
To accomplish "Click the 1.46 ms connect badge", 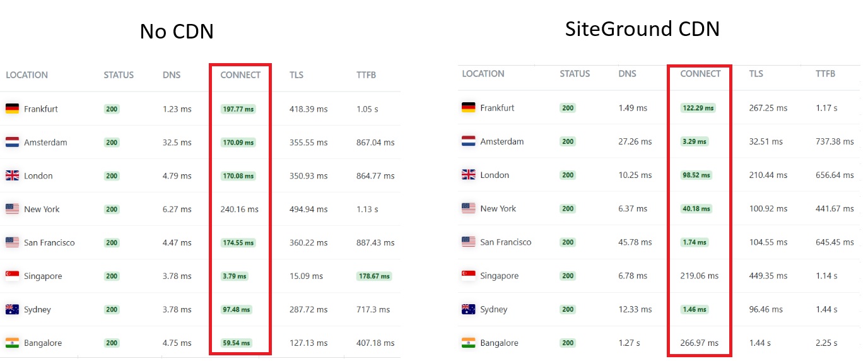I will 695,309.
